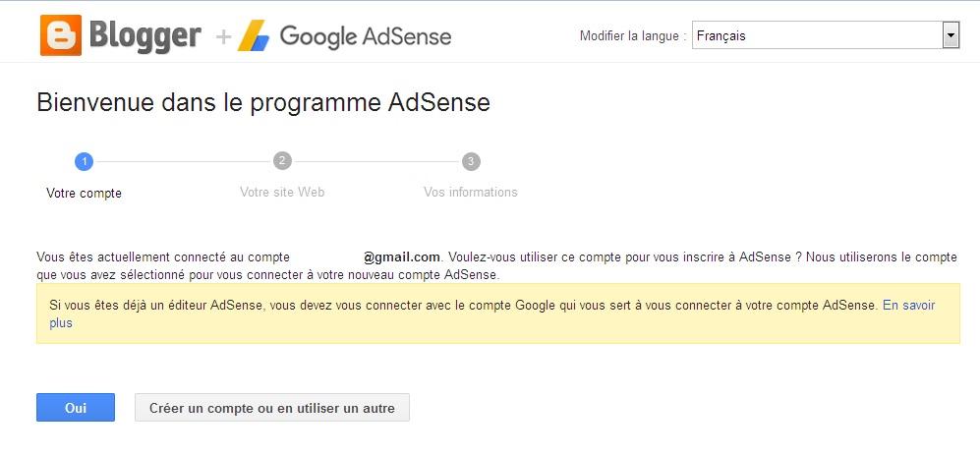This screenshot has width=980, height=456.
Task: Open the language dropdown arrow
Action: point(951,35)
